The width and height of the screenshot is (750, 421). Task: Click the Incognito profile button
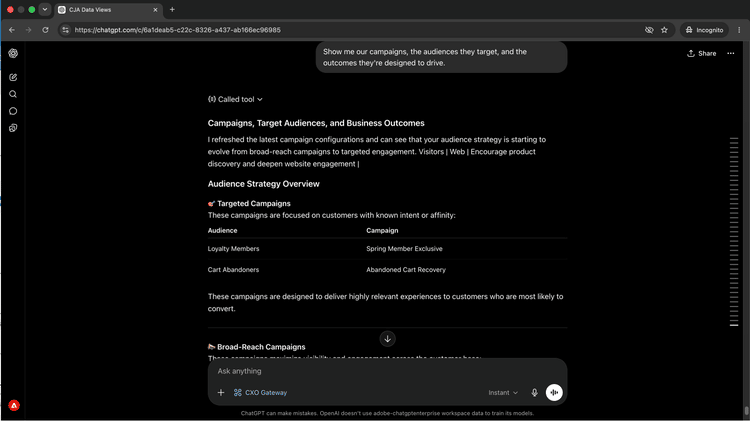[704, 30]
